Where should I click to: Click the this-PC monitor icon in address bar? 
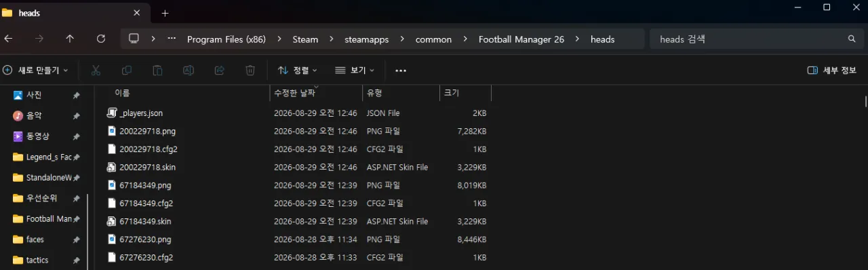point(134,39)
